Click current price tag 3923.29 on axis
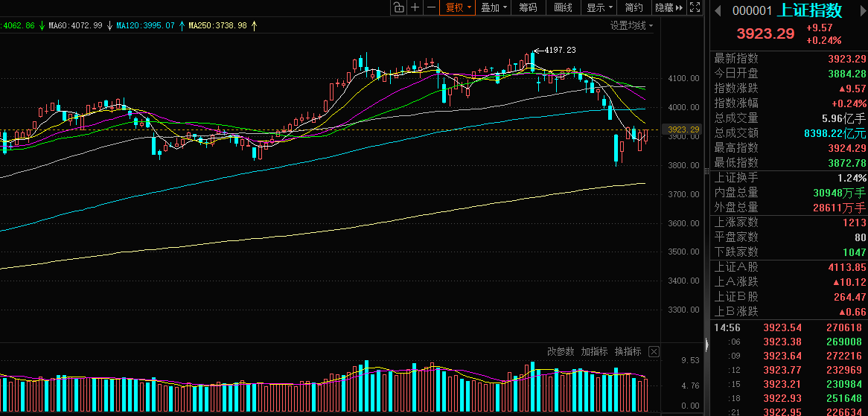The height and width of the screenshot is (416, 868). click(683, 130)
